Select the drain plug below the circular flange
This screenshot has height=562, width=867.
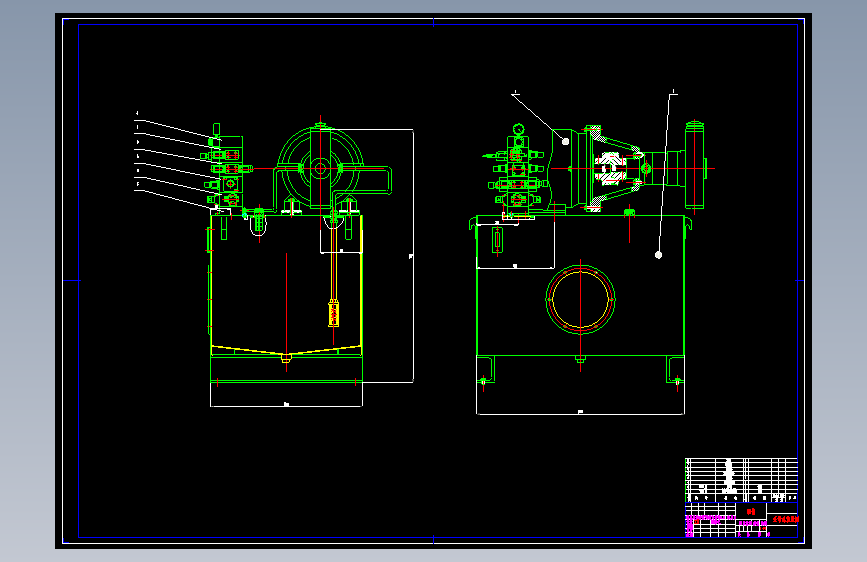pos(580,360)
